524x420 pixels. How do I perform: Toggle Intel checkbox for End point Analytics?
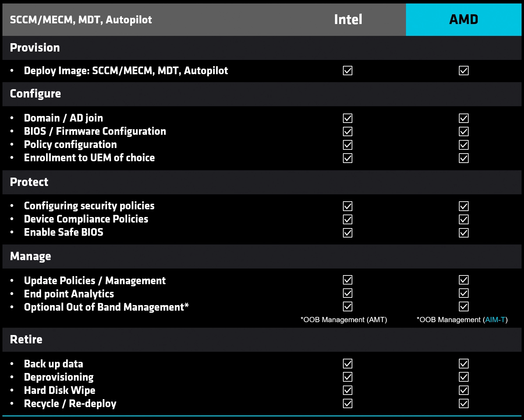coord(347,293)
